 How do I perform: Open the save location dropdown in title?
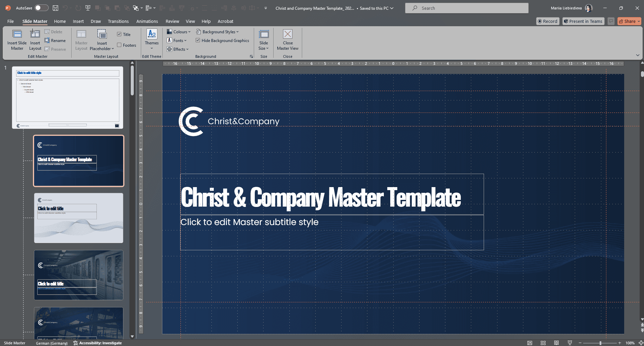point(392,8)
